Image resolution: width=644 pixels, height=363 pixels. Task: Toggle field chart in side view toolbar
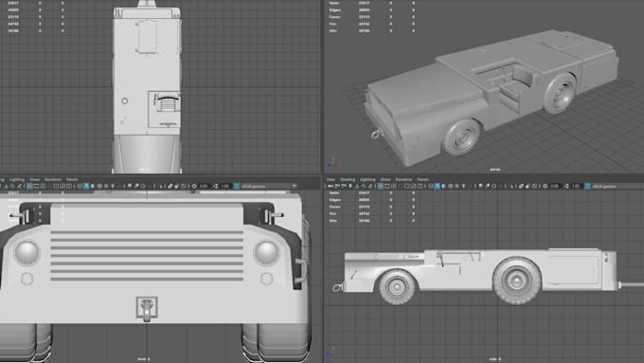(x=407, y=186)
